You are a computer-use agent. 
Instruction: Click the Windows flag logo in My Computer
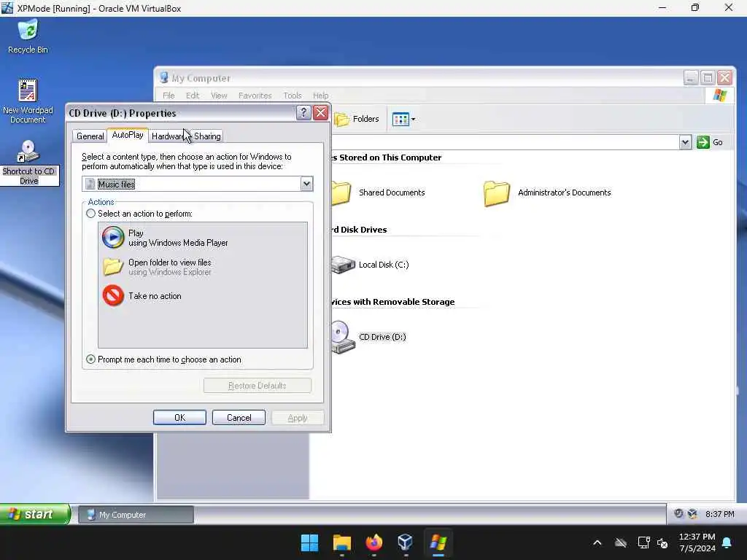pos(719,96)
